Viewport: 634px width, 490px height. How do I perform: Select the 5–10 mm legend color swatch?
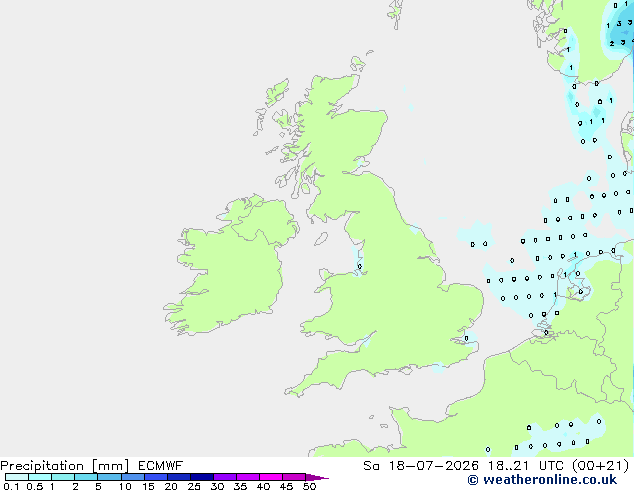109,477
